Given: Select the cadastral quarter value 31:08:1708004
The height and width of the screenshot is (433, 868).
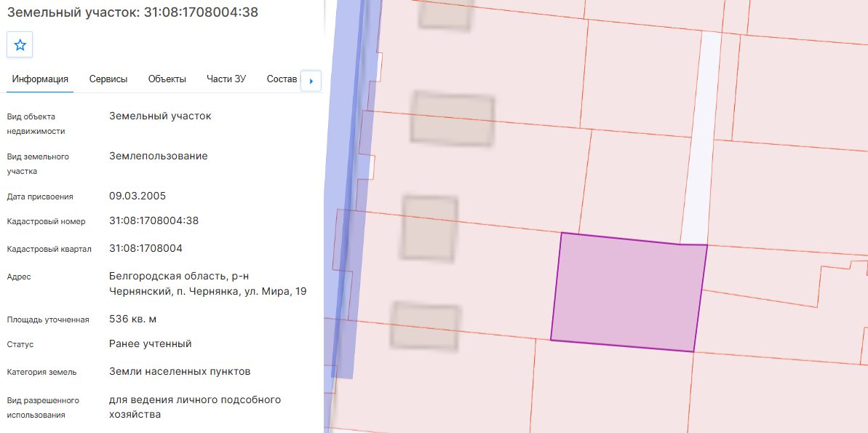Looking at the screenshot, I should point(146,249).
